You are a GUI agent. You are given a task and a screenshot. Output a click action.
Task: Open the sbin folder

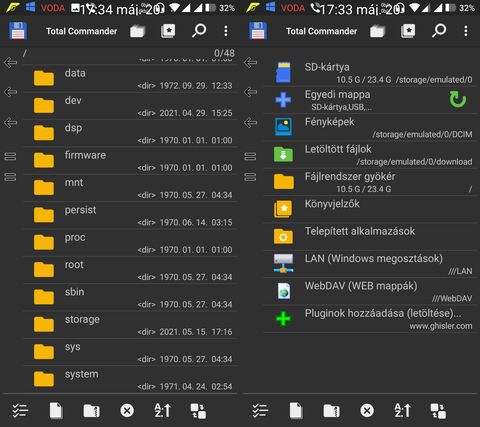pyautogui.click(x=130, y=298)
